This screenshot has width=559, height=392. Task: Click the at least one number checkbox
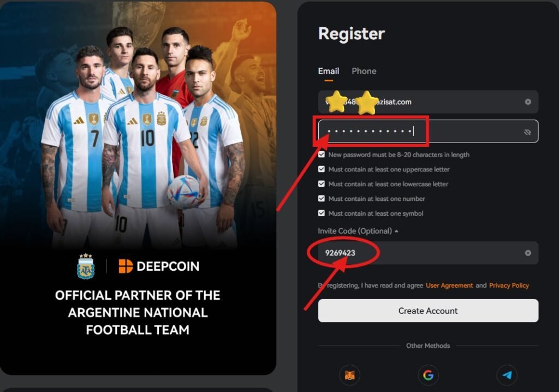(321, 198)
